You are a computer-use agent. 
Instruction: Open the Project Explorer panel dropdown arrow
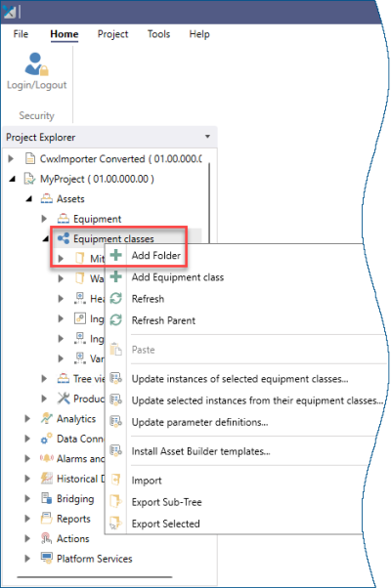point(207,137)
